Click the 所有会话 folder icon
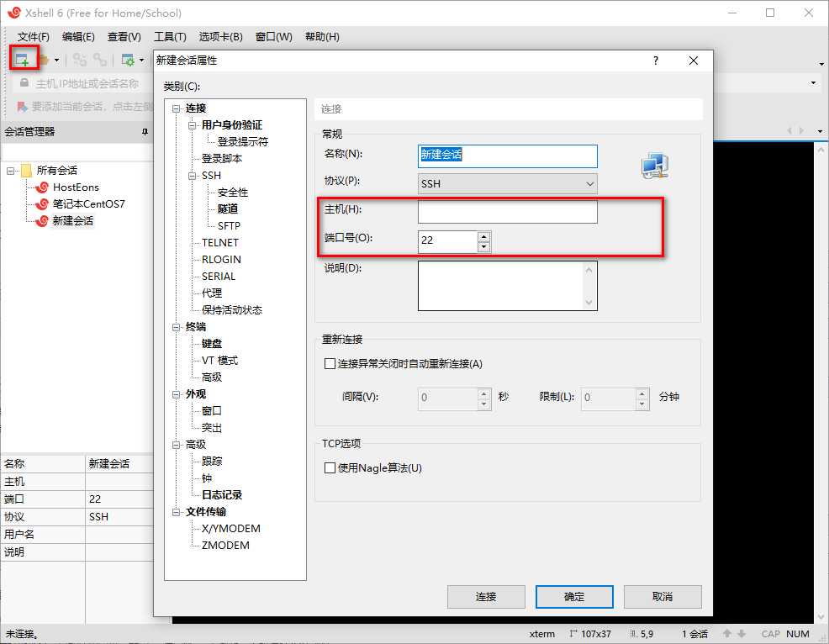829x644 pixels. [26, 171]
